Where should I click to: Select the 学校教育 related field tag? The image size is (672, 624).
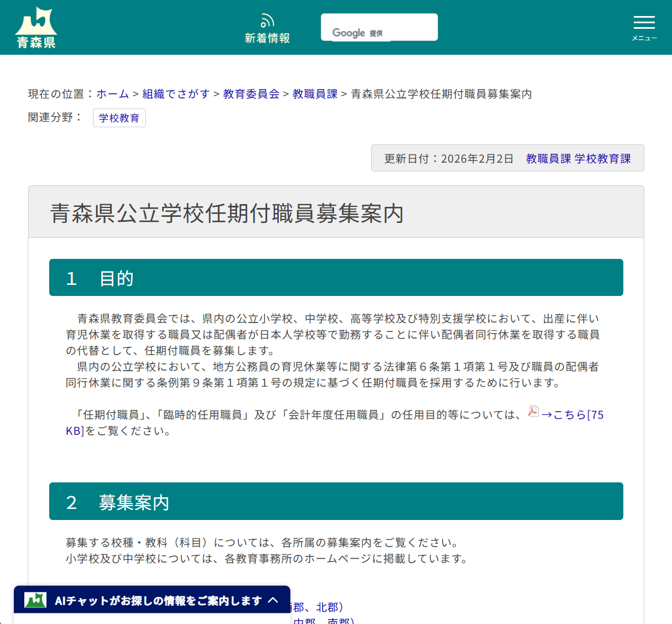pos(119,117)
